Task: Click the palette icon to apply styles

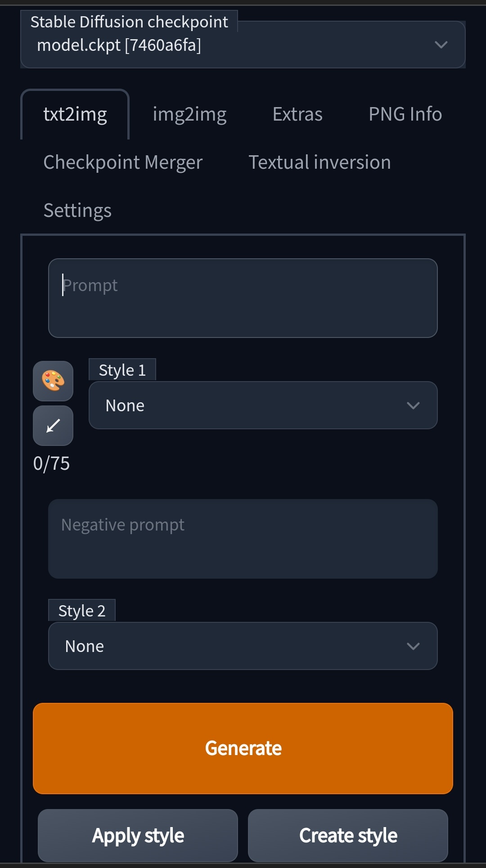Action: point(53,381)
